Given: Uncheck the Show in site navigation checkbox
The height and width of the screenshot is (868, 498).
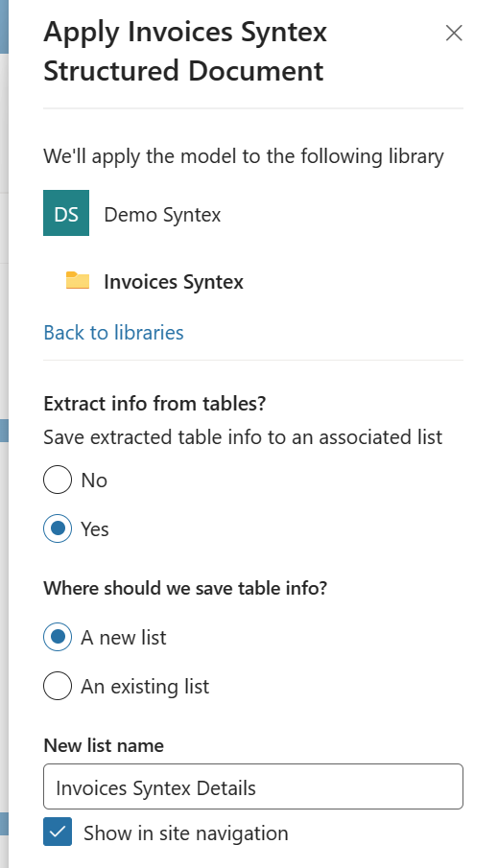Looking at the screenshot, I should point(58,832).
